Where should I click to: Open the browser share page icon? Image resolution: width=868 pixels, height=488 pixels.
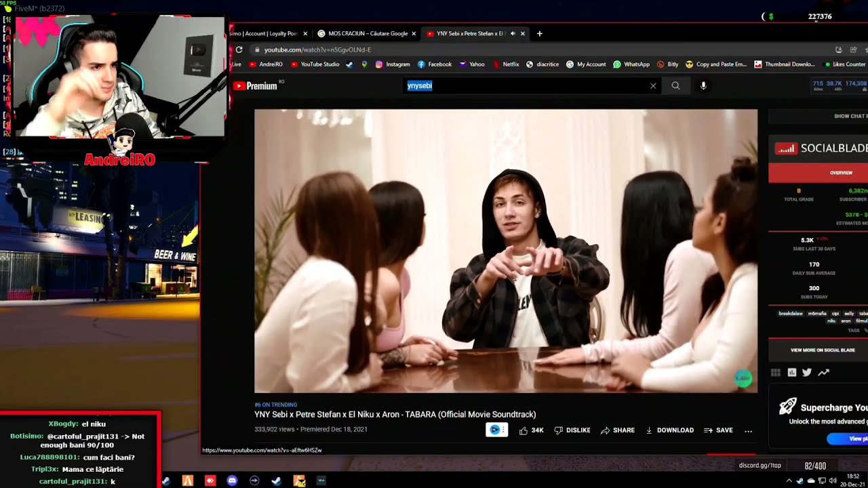(853, 49)
